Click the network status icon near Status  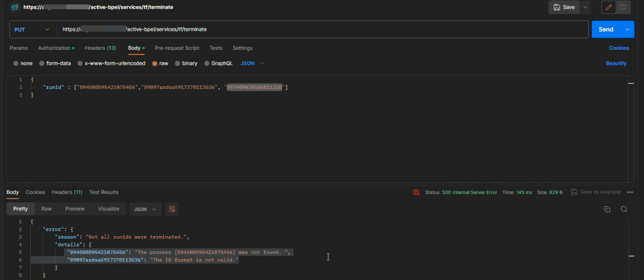tap(416, 192)
